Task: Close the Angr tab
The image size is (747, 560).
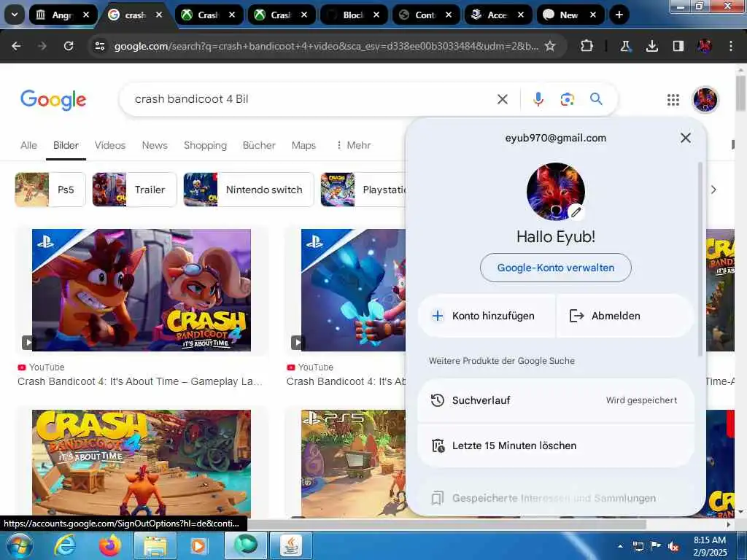Action: pyautogui.click(x=86, y=15)
